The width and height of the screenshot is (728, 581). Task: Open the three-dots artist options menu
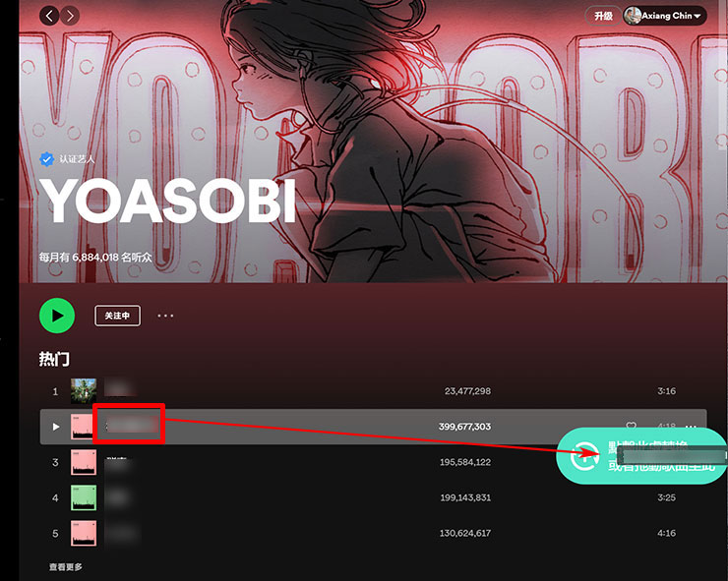coord(165,316)
